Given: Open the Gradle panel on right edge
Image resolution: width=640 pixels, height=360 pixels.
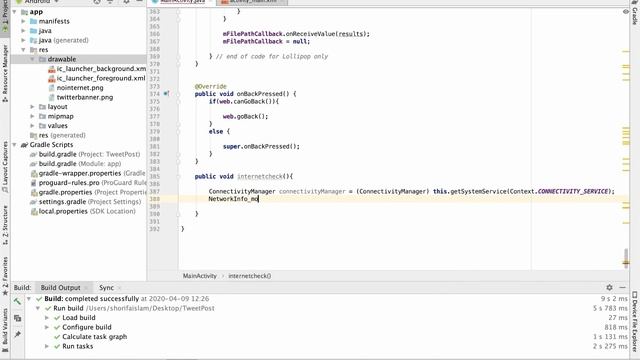Looking at the screenshot, I should click(x=635, y=14).
